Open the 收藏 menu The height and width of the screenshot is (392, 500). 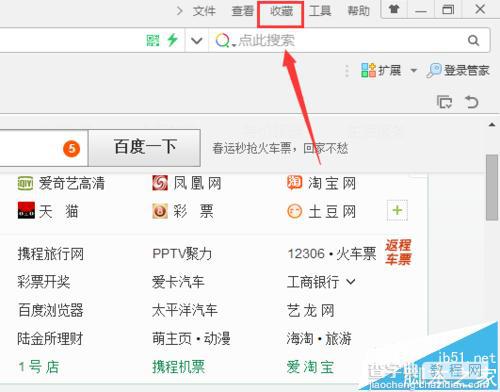coord(281,11)
